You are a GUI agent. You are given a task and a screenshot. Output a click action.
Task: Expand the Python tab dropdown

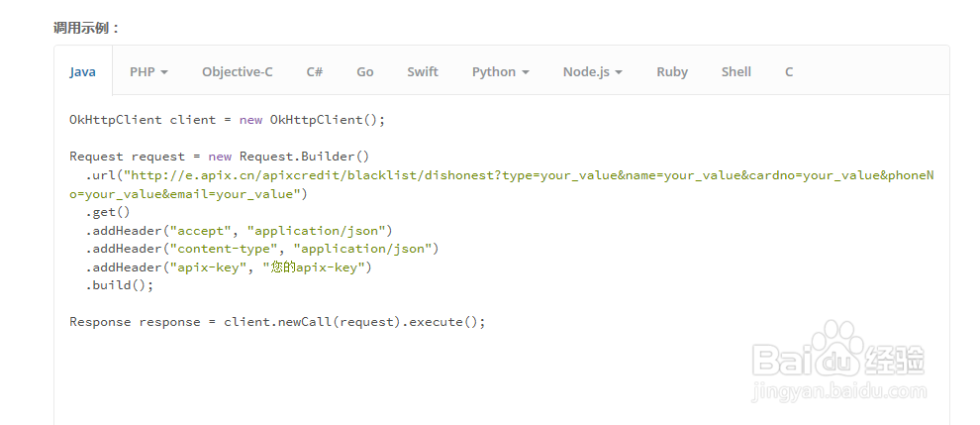500,71
